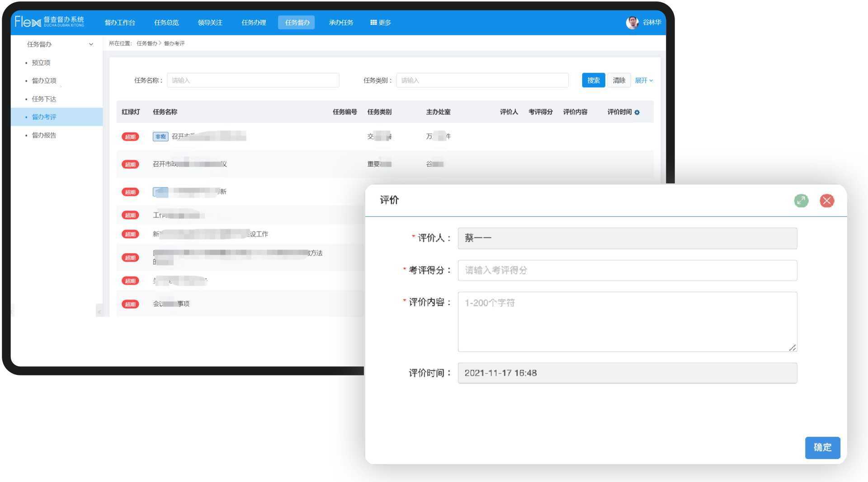Image resolution: width=868 pixels, height=482 pixels.
Task: Click the 考评得分 column header
Action: pyautogui.click(x=540, y=112)
